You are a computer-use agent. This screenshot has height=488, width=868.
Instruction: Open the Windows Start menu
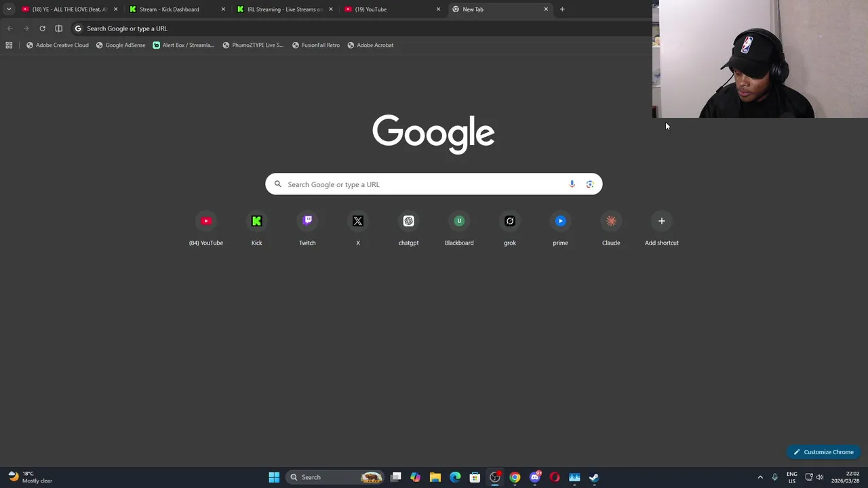pos(274,477)
